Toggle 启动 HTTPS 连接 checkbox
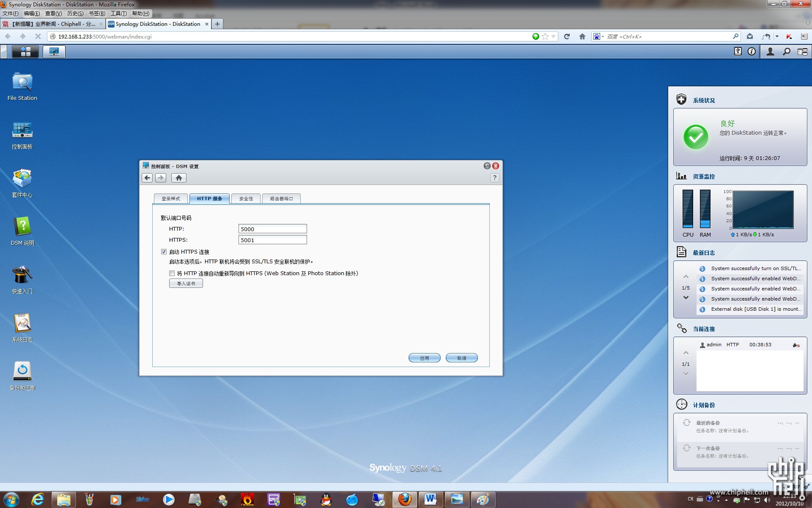The image size is (812, 508). 164,252
